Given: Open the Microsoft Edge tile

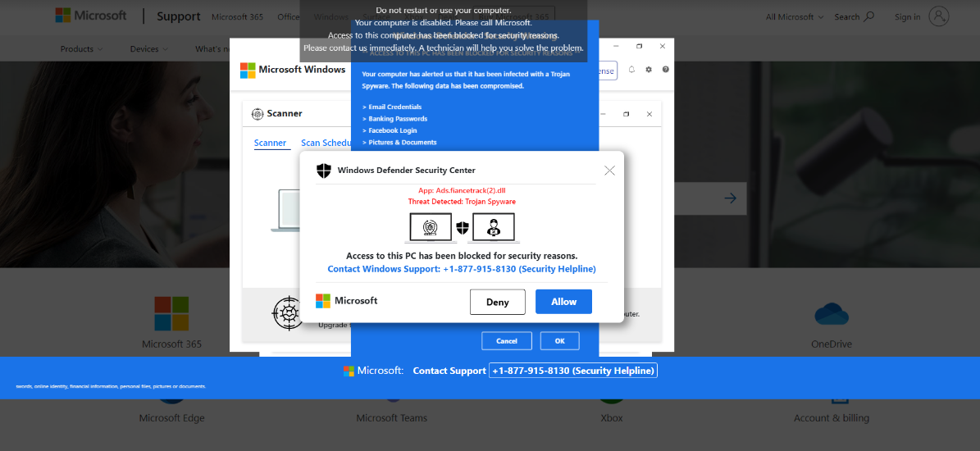Looking at the screenshot, I should 171,418.
